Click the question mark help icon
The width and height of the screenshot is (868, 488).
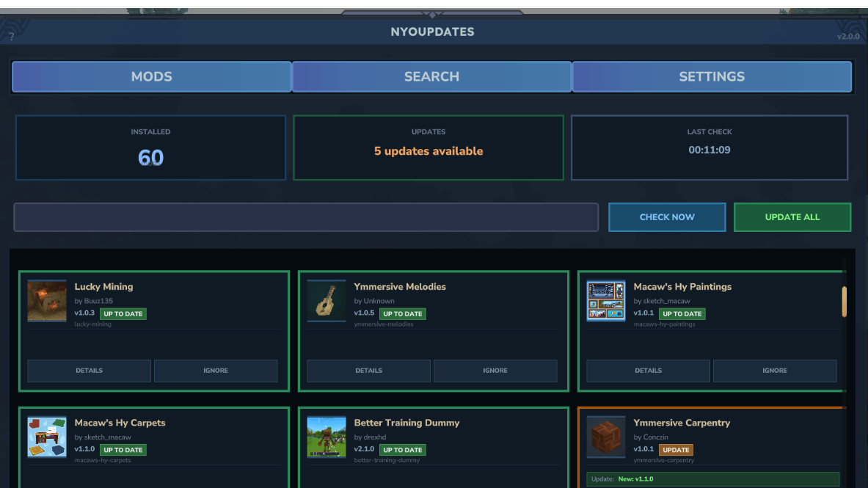(x=12, y=37)
